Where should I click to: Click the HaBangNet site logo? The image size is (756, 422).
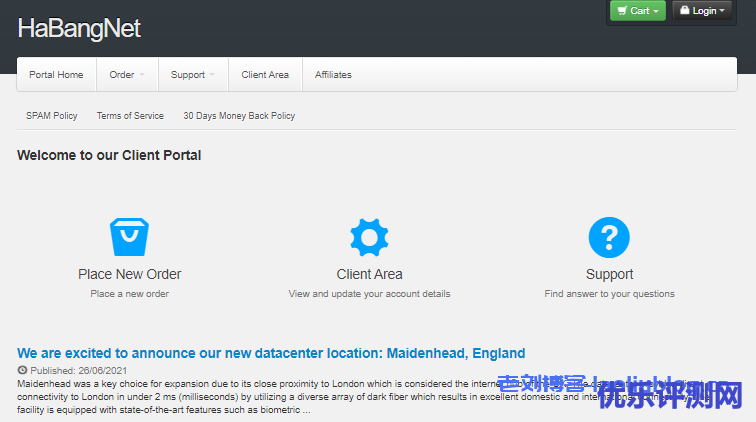79,29
